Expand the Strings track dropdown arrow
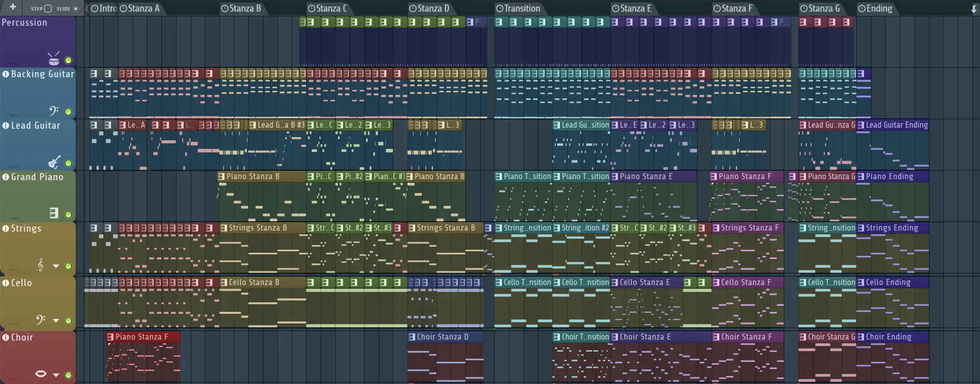 coord(56,266)
